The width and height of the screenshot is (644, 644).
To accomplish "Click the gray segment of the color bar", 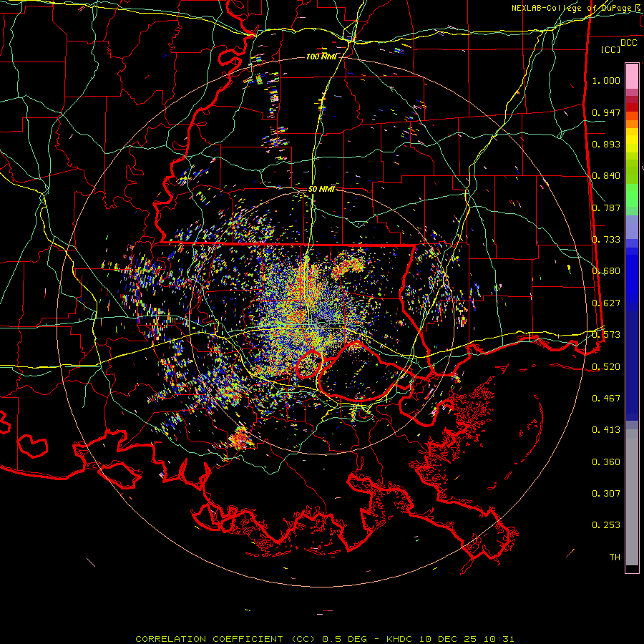I will click(x=632, y=497).
